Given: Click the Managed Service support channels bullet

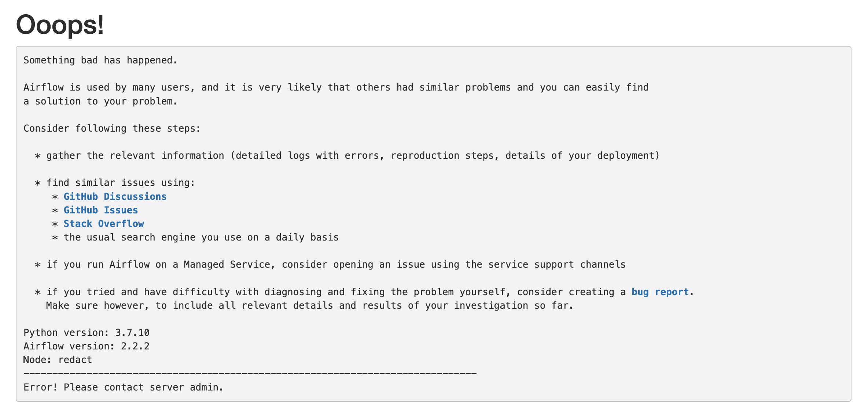Looking at the screenshot, I should (x=330, y=264).
